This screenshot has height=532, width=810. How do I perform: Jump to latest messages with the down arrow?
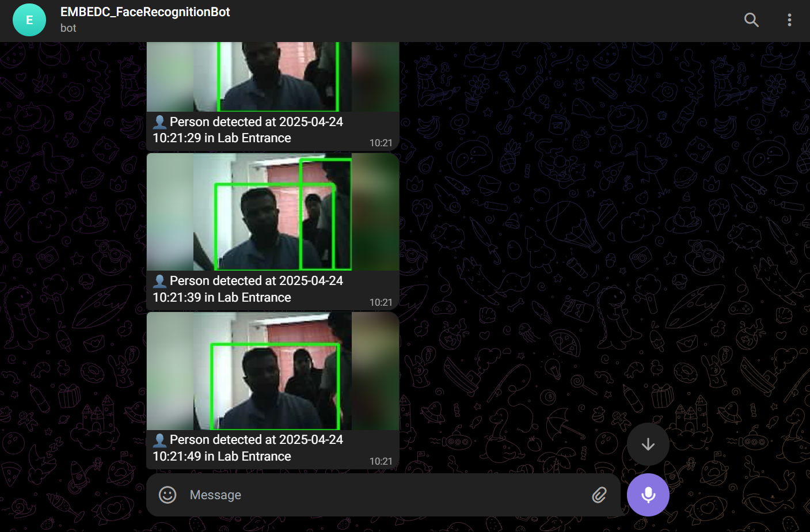click(648, 444)
